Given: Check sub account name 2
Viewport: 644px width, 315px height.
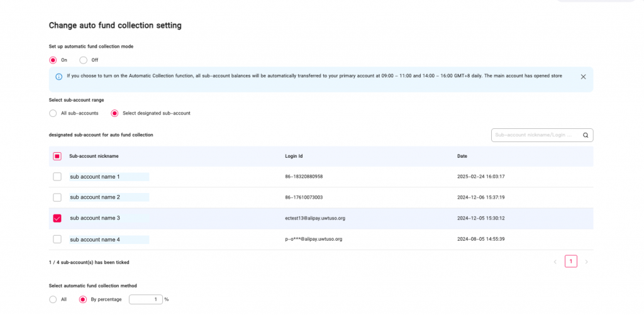Looking at the screenshot, I should click(x=57, y=197).
